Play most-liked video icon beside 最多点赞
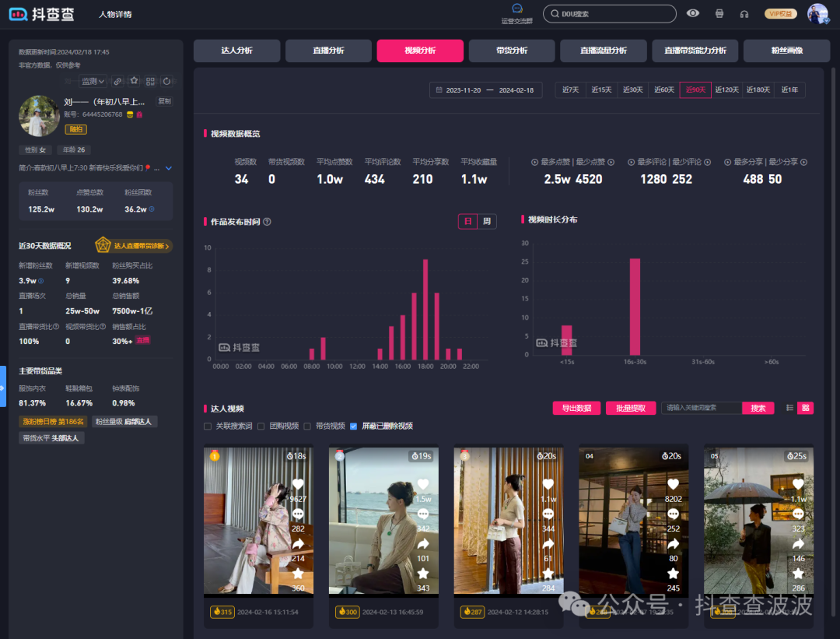This screenshot has width=840, height=639. pyautogui.click(x=534, y=163)
